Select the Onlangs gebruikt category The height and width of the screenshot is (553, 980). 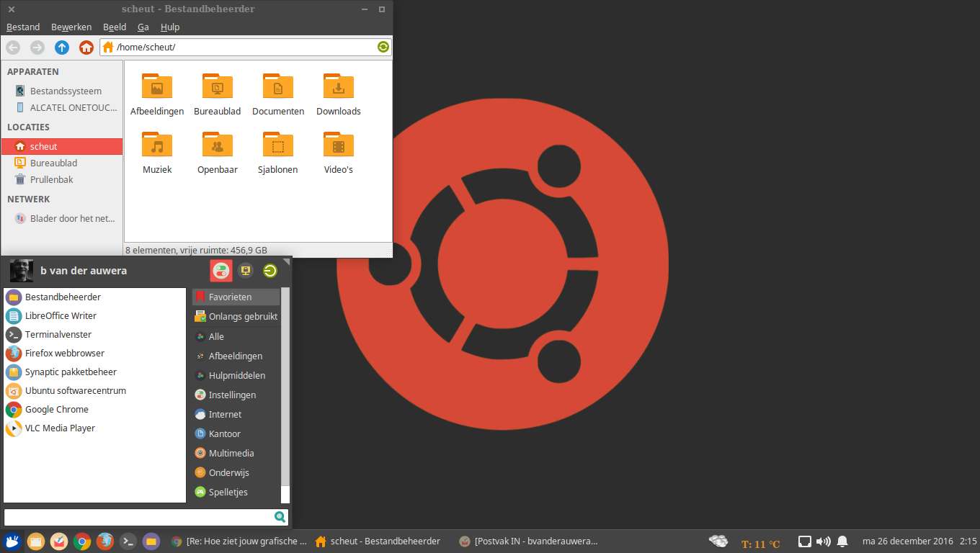(236, 316)
